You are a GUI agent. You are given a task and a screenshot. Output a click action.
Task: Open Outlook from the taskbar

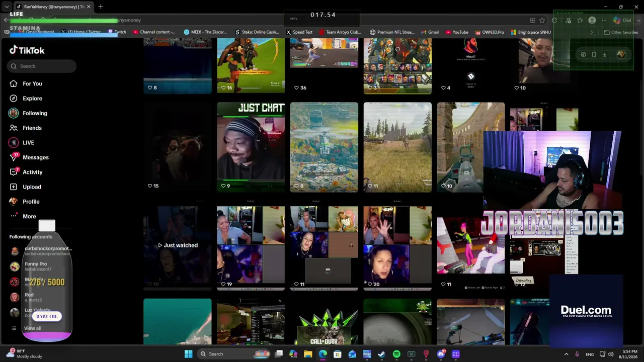352,354
